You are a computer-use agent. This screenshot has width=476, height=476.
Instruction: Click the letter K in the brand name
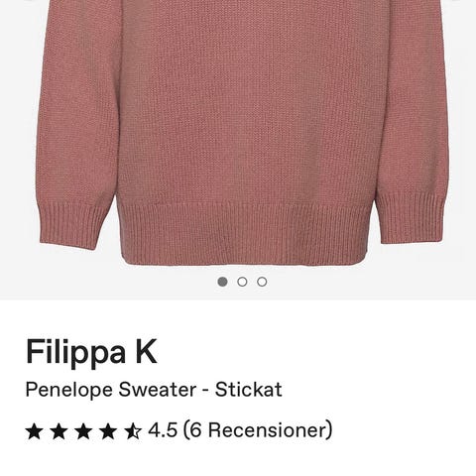(145, 351)
